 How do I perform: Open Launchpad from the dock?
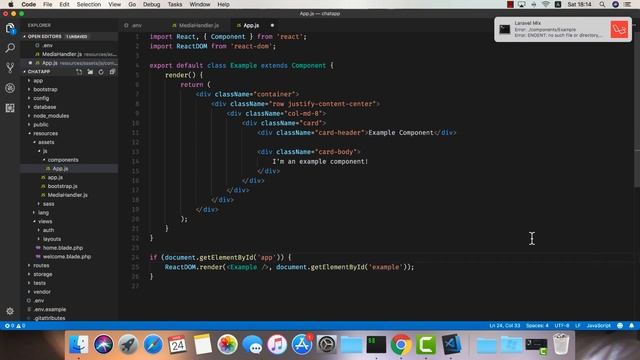(128, 344)
